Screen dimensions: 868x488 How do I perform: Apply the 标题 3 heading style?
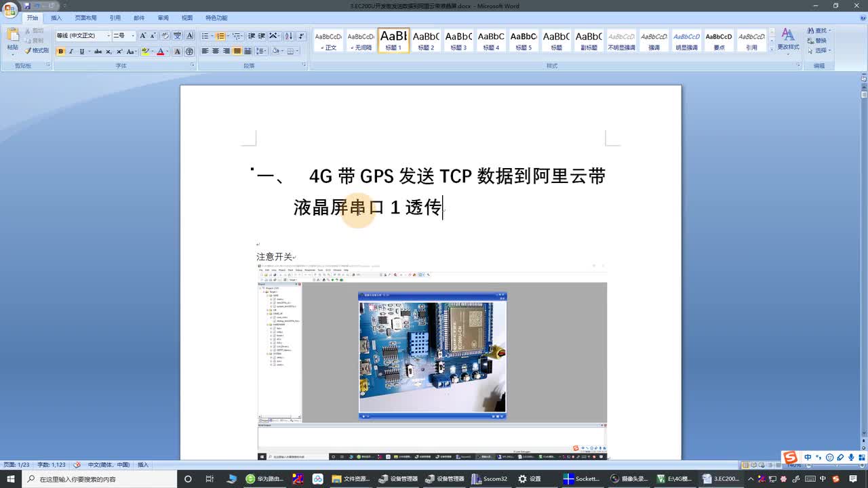click(458, 41)
